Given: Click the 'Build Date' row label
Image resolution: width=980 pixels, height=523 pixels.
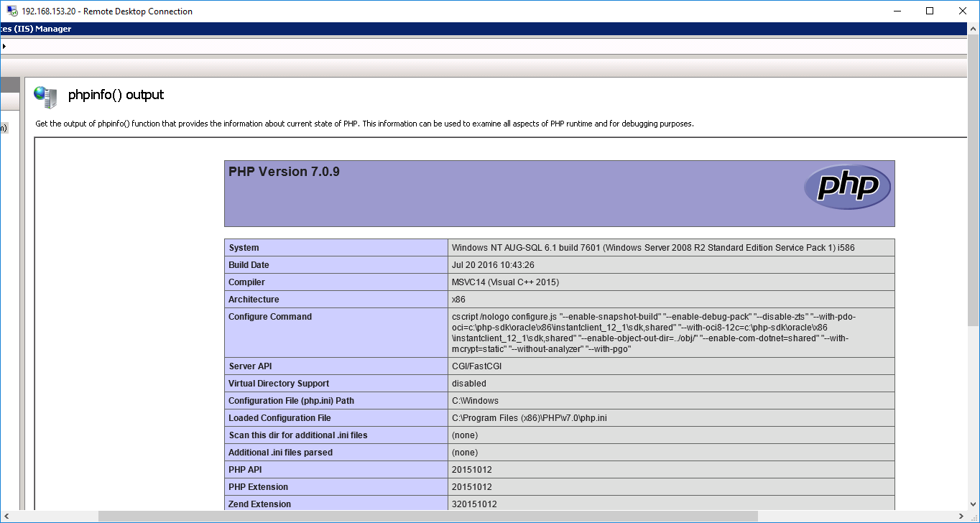Looking at the screenshot, I should tap(249, 265).
